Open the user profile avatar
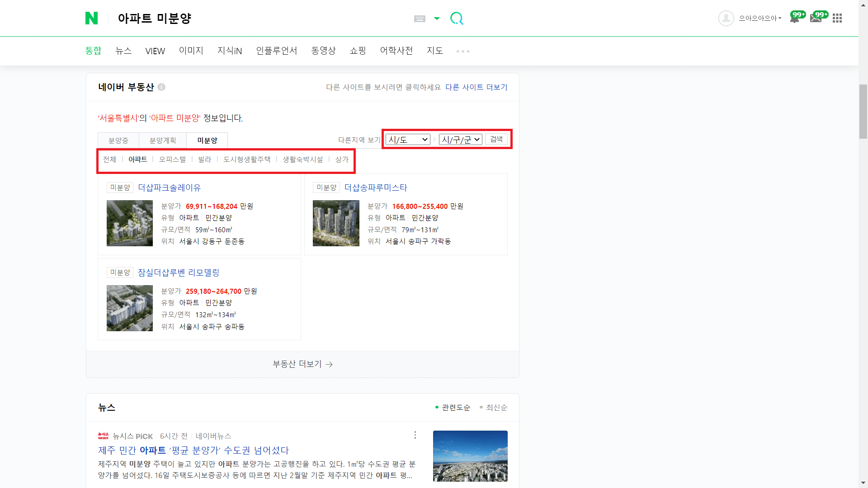Screen dimensions: 868x488 (x=726, y=18)
